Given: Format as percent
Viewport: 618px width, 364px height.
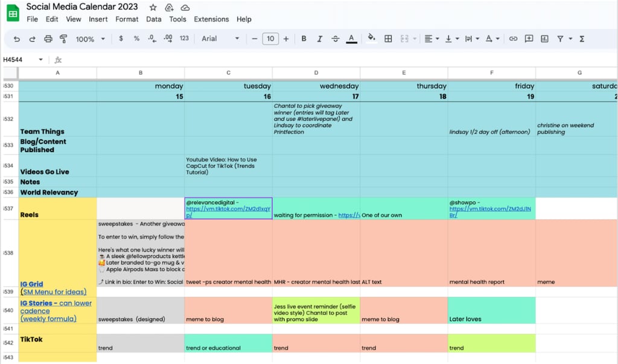Looking at the screenshot, I should pos(136,39).
